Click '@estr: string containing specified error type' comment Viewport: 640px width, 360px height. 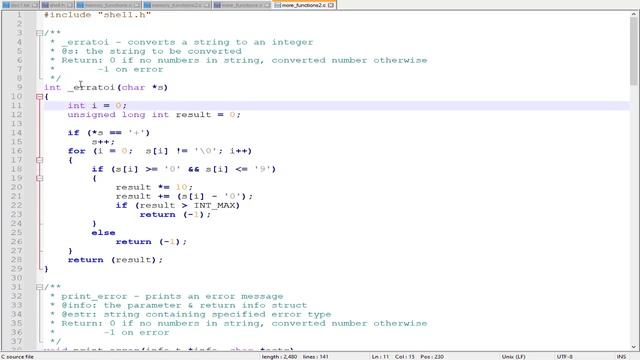[196, 314]
